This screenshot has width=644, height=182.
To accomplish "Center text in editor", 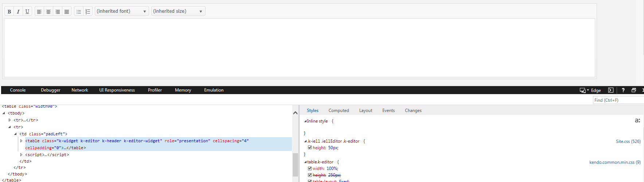I will point(48,11).
